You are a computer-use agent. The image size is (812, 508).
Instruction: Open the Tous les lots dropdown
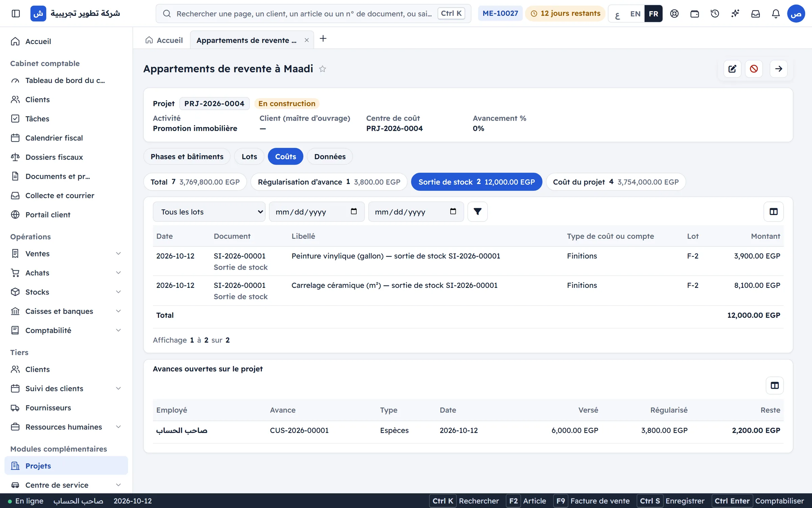coord(209,212)
